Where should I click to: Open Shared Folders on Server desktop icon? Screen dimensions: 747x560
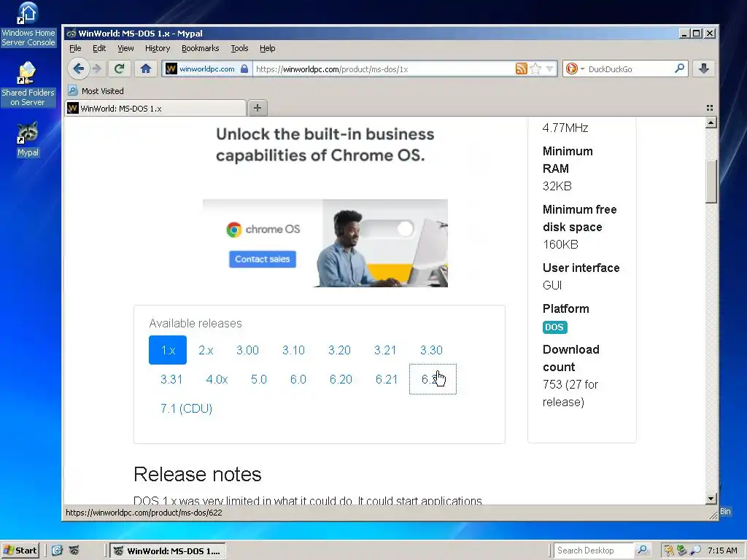pyautogui.click(x=28, y=83)
